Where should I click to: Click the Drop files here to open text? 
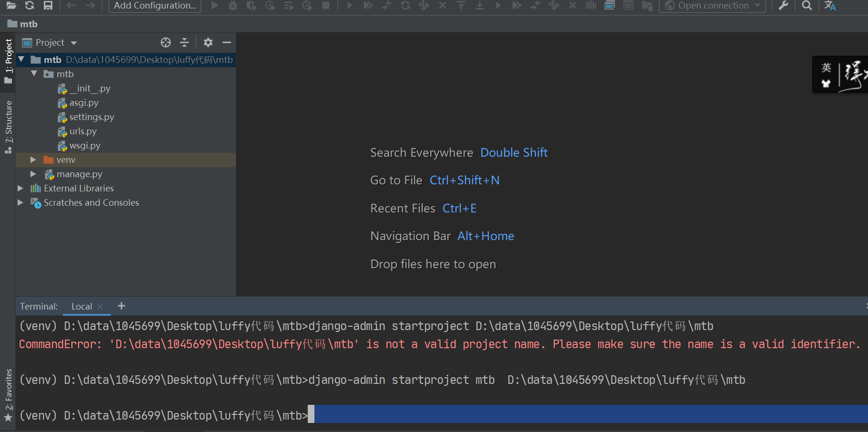click(433, 264)
